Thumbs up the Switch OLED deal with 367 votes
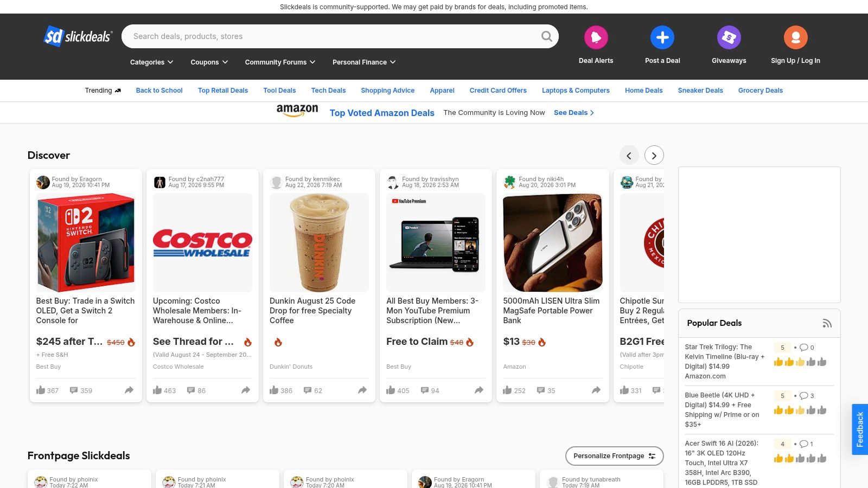The width and height of the screenshot is (868, 488). coord(41,390)
